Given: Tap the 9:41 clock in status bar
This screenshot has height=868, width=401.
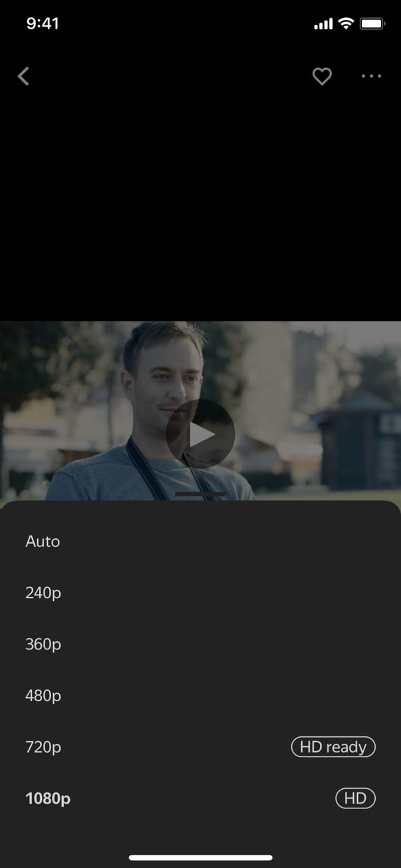Looking at the screenshot, I should point(43,24).
